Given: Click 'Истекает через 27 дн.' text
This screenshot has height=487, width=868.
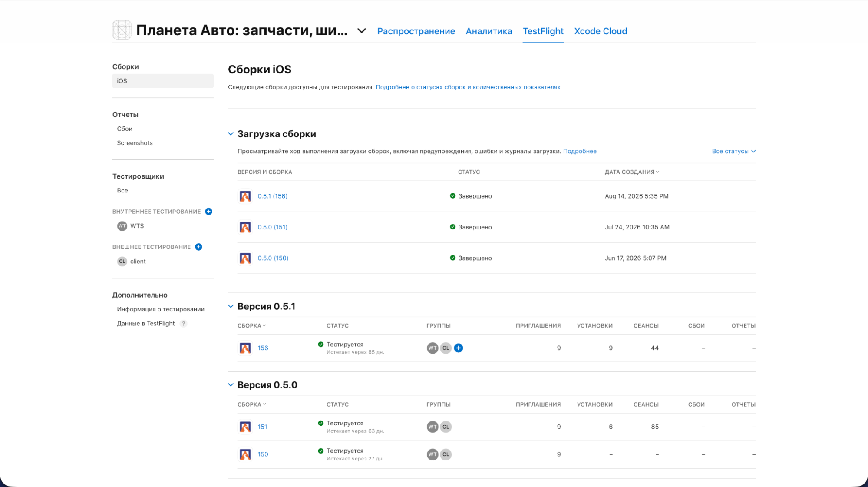Looking at the screenshot, I should click(355, 459).
